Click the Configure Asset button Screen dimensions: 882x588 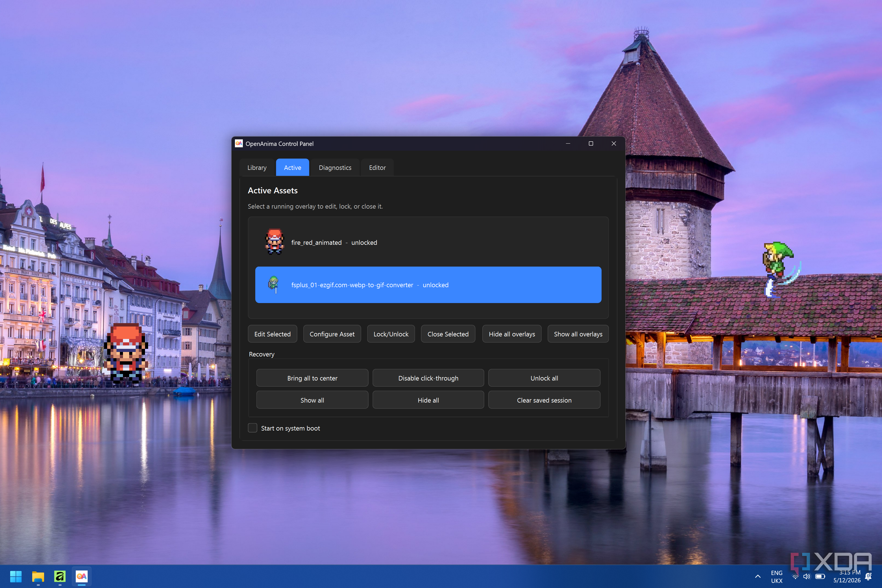332,334
